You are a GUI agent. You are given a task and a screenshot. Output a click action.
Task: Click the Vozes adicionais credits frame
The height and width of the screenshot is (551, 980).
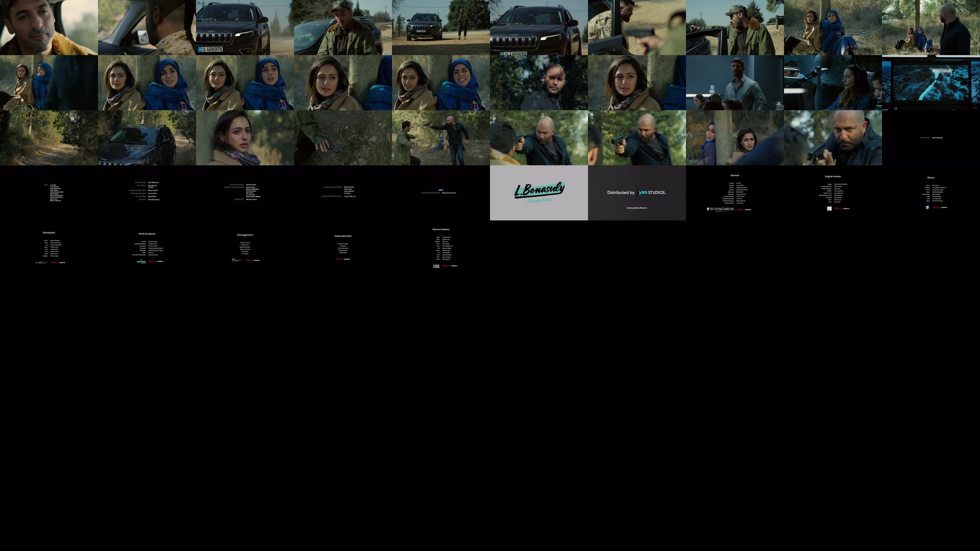tap(343, 248)
